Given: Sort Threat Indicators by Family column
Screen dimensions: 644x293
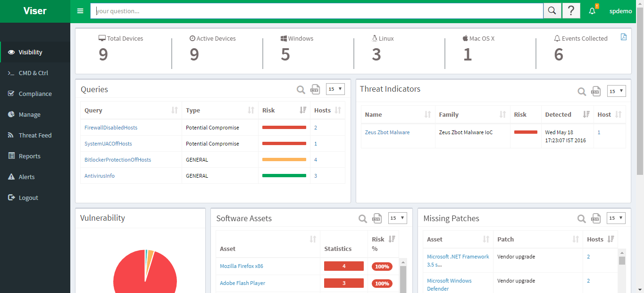Looking at the screenshot, I should (x=473, y=114).
